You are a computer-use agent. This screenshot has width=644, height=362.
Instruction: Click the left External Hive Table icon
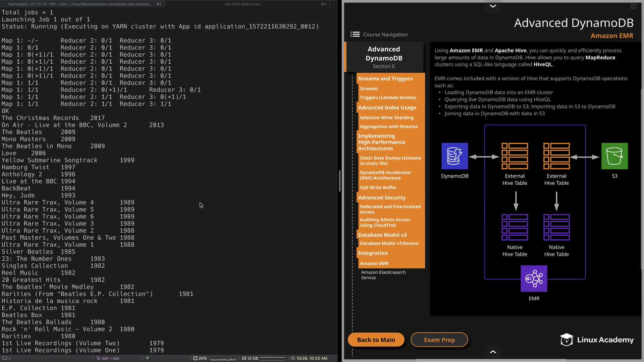[x=515, y=156]
